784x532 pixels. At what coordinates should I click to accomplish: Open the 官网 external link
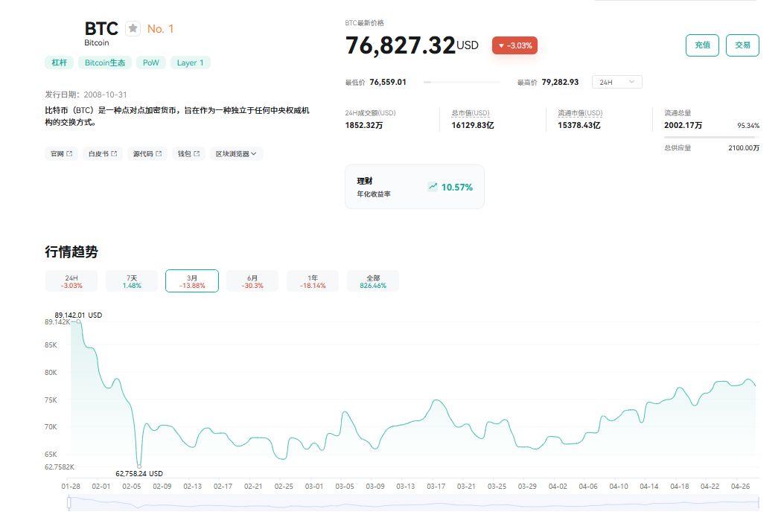coord(61,154)
